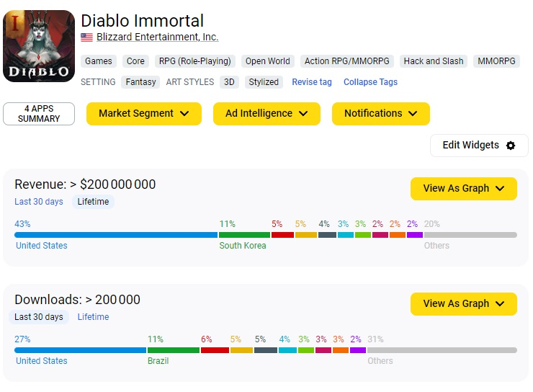Select Lifetime in the Revenue widget

[94, 202]
